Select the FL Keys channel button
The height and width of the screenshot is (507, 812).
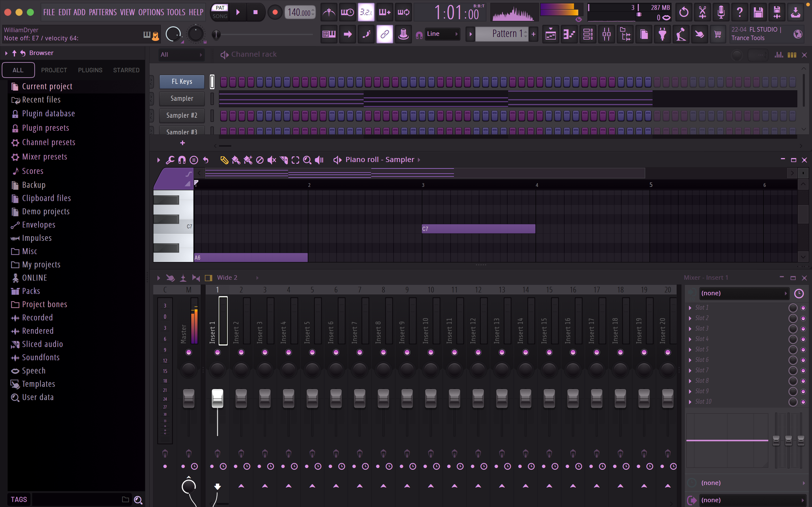182,82
